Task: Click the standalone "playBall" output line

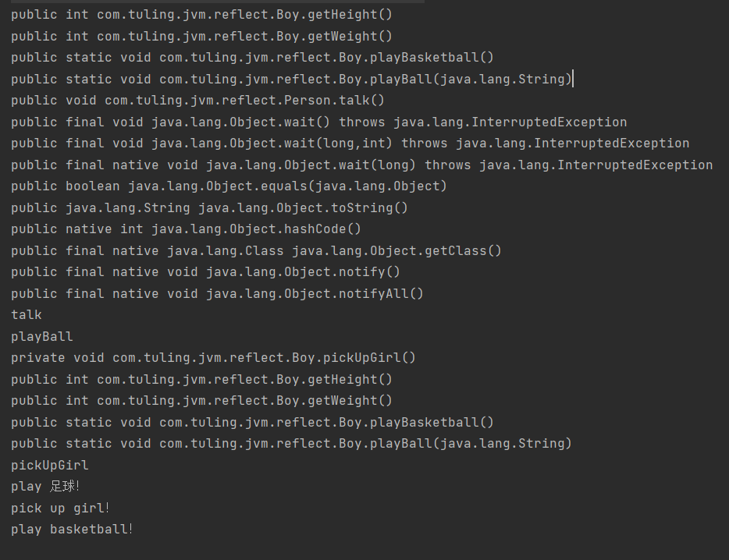Action: click(x=42, y=337)
